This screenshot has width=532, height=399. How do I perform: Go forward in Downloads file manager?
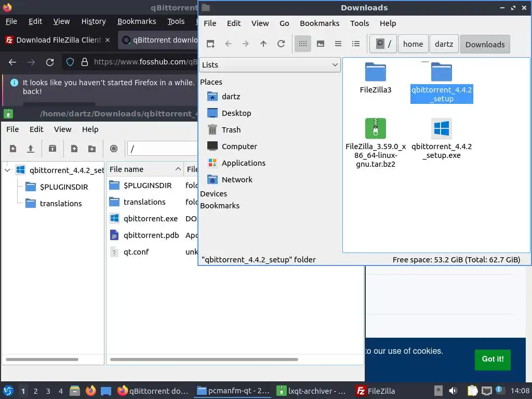tap(246, 44)
